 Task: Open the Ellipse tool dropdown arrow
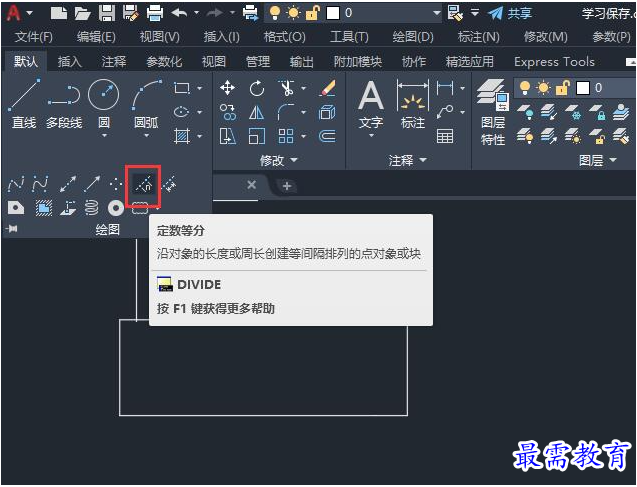[x=199, y=112]
